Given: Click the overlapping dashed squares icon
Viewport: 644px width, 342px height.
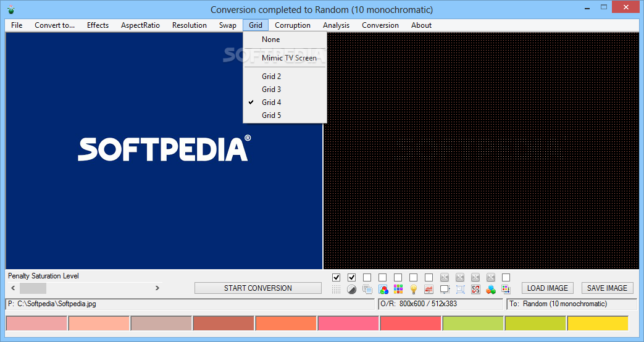Looking at the screenshot, I should [x=367, y=290].
